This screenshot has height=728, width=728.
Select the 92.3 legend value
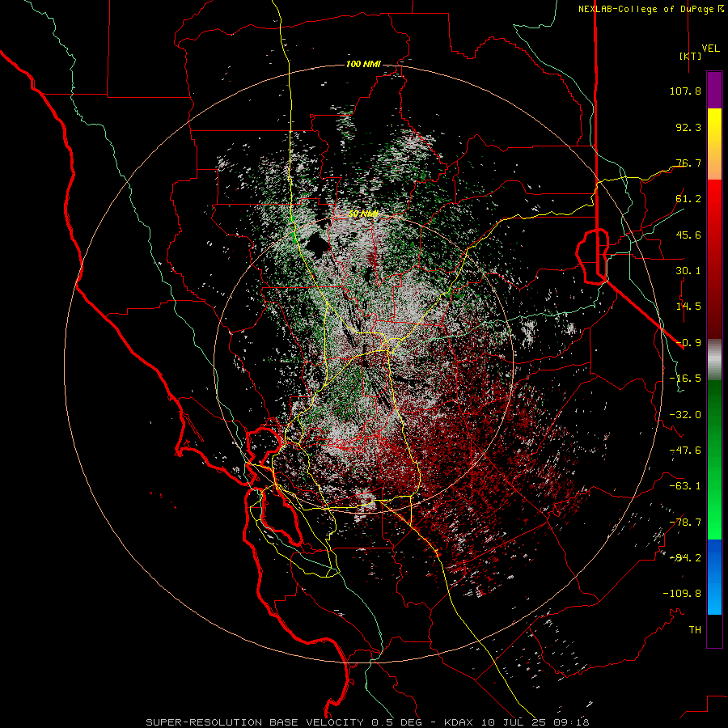[x=688, y=127]
